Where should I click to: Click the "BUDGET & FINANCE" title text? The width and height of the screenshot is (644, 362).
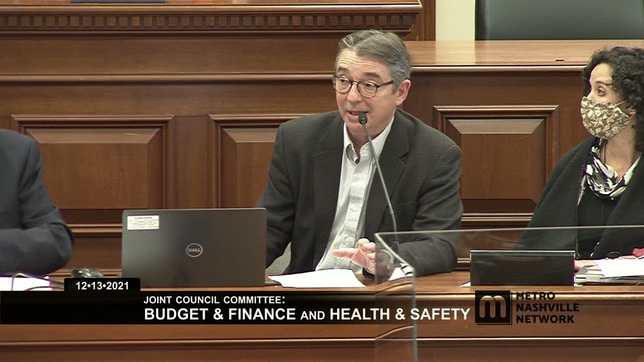coord(220,314)
